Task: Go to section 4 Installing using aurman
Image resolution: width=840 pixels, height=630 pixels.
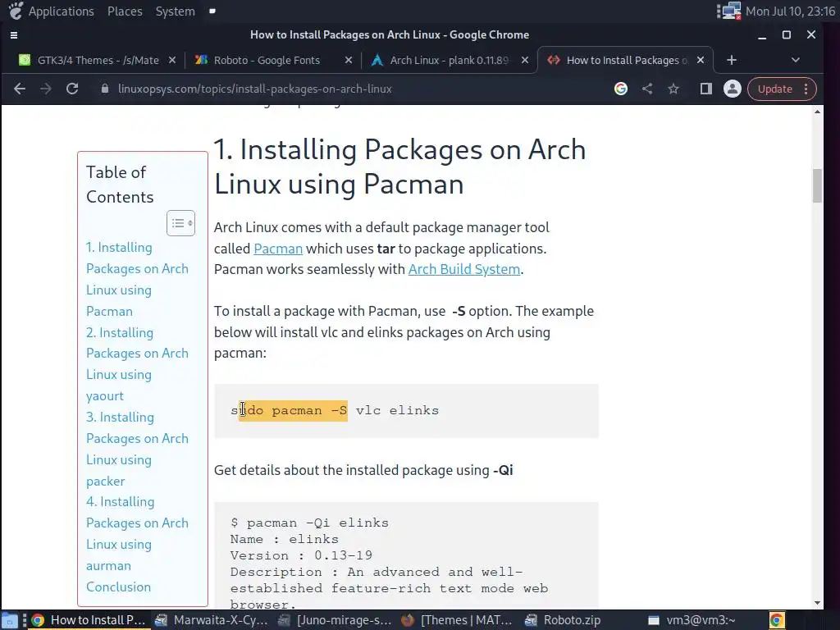Action: pyautogui.click(x=137, y=533)
